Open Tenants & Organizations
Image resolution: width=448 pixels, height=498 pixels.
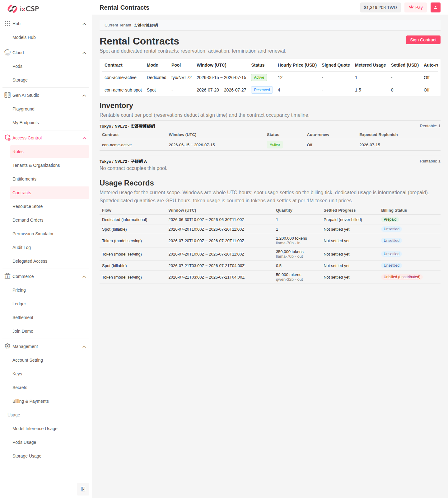(x=49, y=165)
